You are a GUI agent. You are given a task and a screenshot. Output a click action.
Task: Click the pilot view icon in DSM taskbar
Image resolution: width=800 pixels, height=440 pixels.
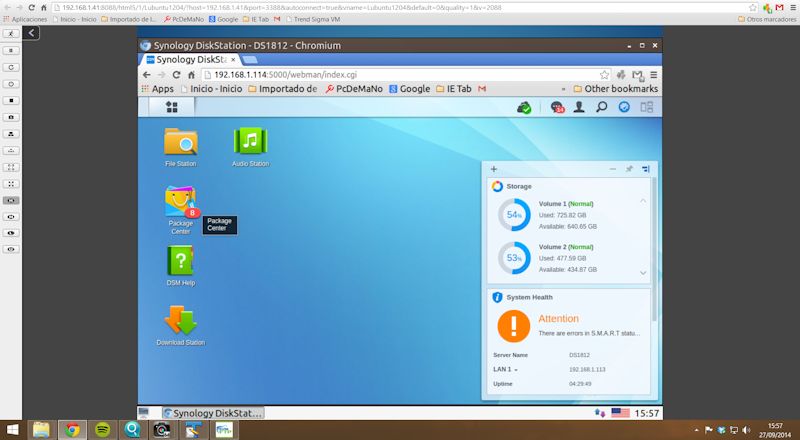click(646, 107)
